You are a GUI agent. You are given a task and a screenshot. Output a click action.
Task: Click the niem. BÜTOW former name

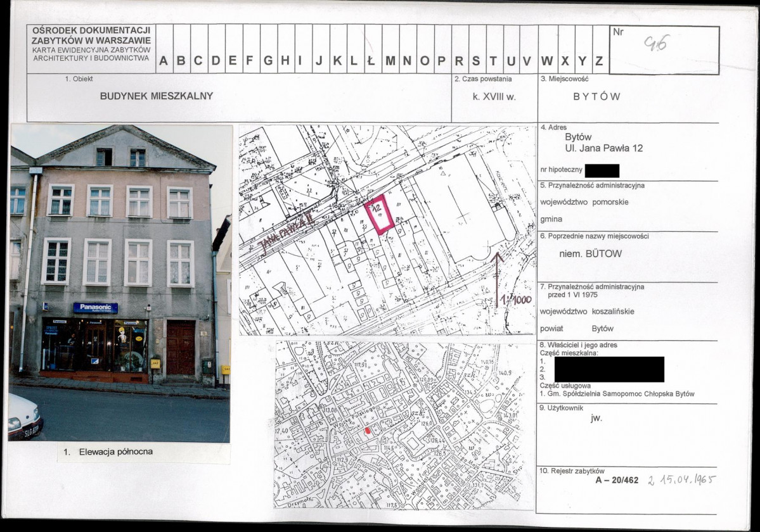(590, 254)
